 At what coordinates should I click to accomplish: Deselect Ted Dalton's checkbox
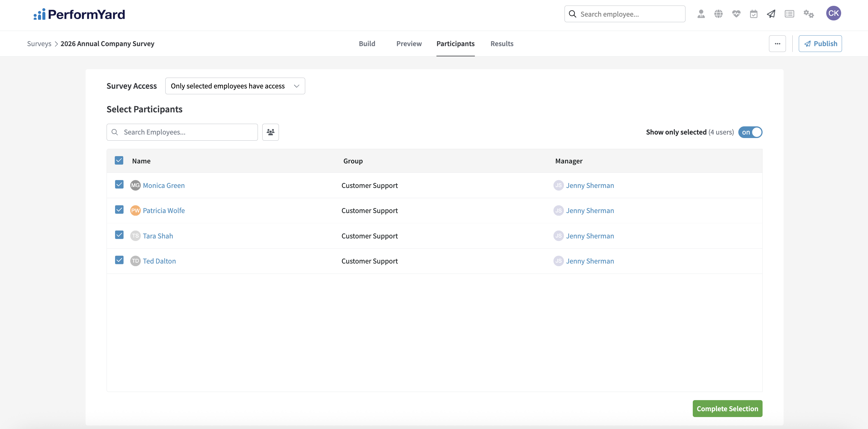pos(119,260)
